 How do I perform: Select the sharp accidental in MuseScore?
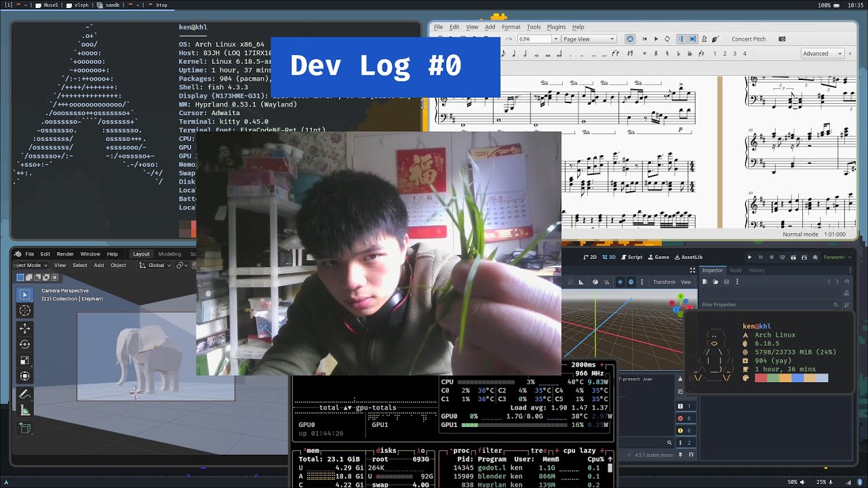[656, 54]
